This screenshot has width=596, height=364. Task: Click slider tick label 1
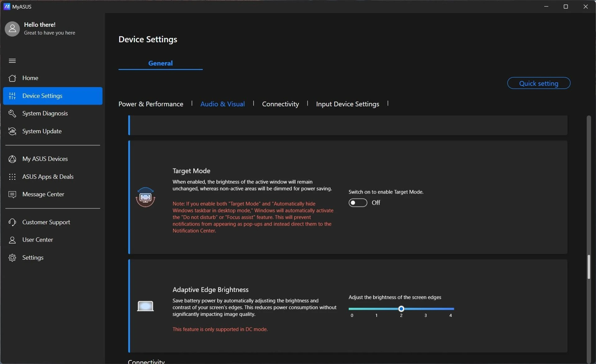[x=377, y=315]
